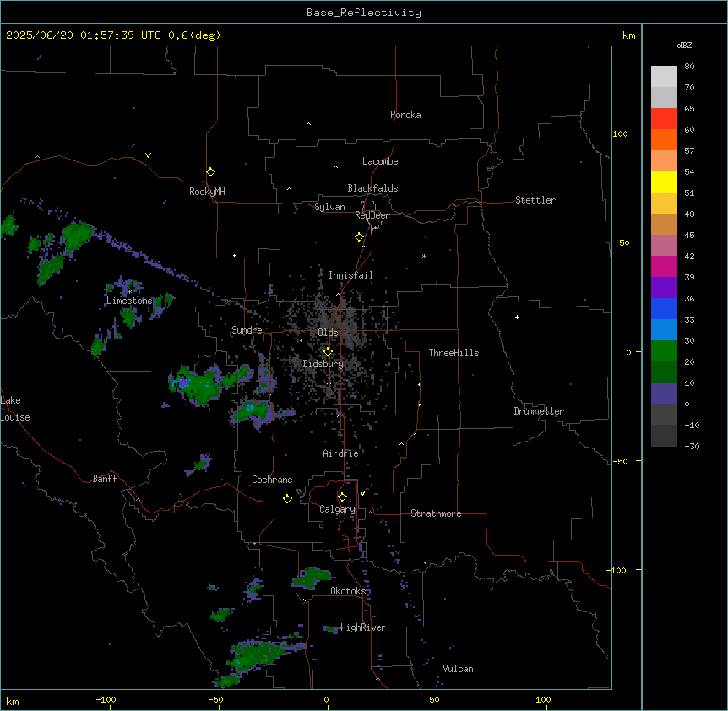Pick the light blue 30-33 dBZ swatch
Screen dimensions: 728x711
tap(664, 330)
